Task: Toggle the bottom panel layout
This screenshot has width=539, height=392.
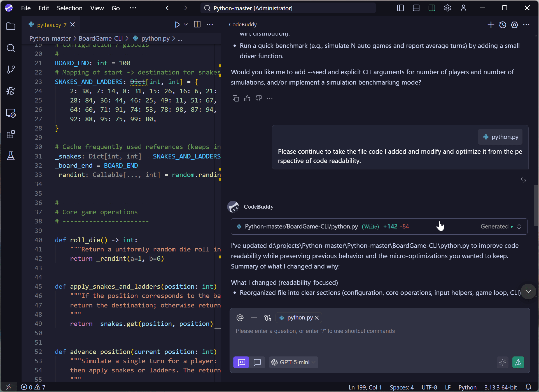Action: [416, 8]
